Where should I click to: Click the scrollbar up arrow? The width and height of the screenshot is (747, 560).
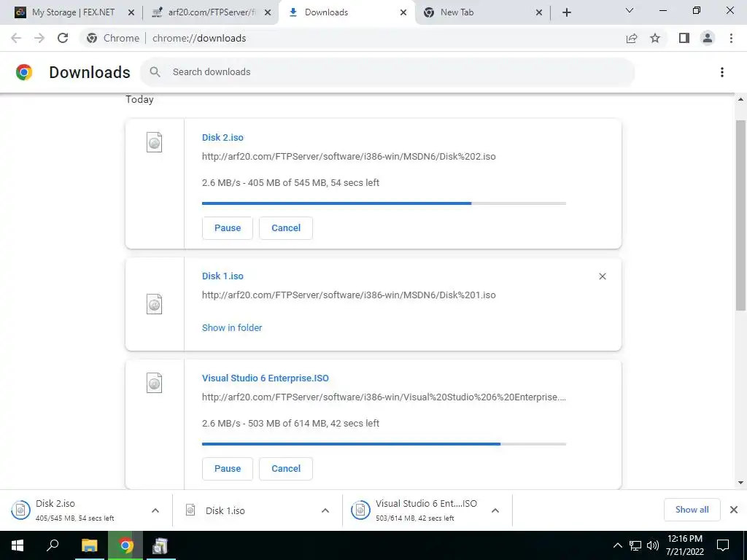point(740,99)
